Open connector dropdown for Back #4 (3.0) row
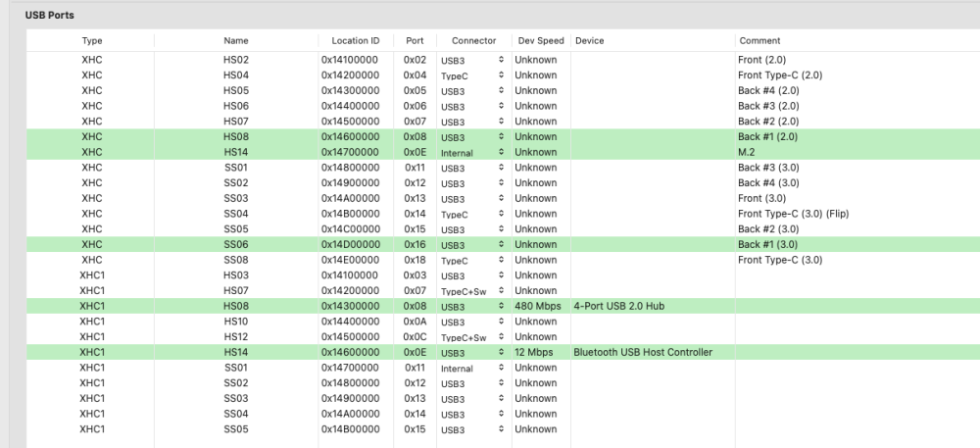Screen dimensions: 980x448 pos(473,183)
